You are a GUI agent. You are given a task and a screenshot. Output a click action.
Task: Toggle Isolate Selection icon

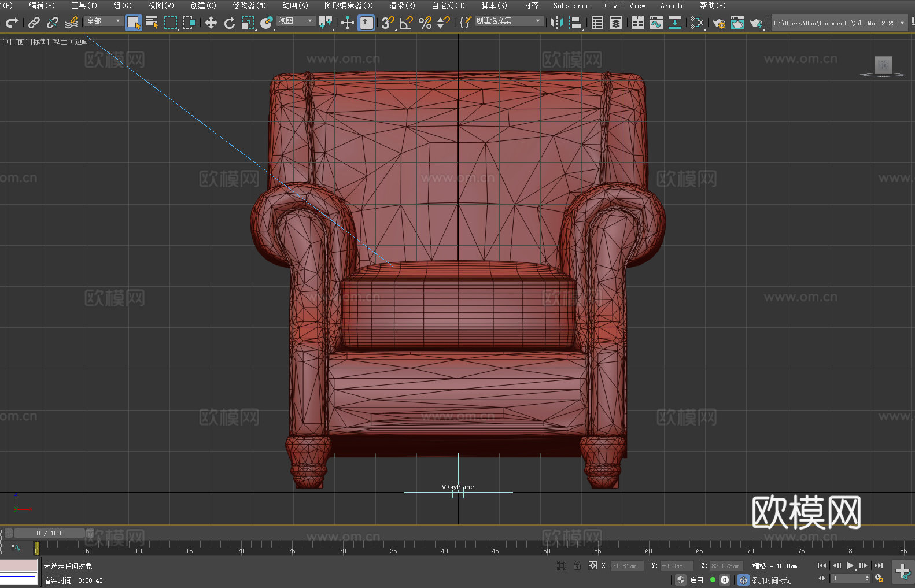click(x=561, y=565)
